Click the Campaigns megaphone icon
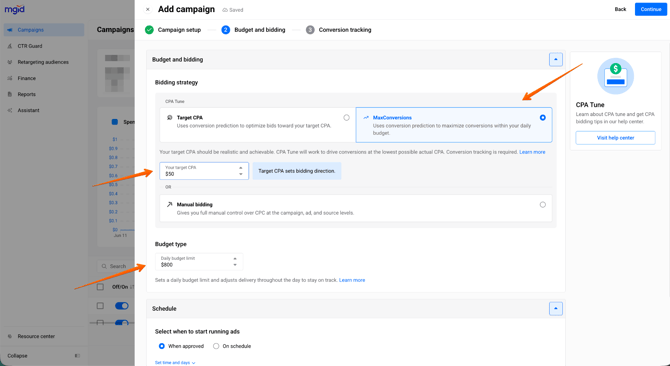Image resolution: width=670 pixels, height=366 pixels. click(x=10, y=30)
